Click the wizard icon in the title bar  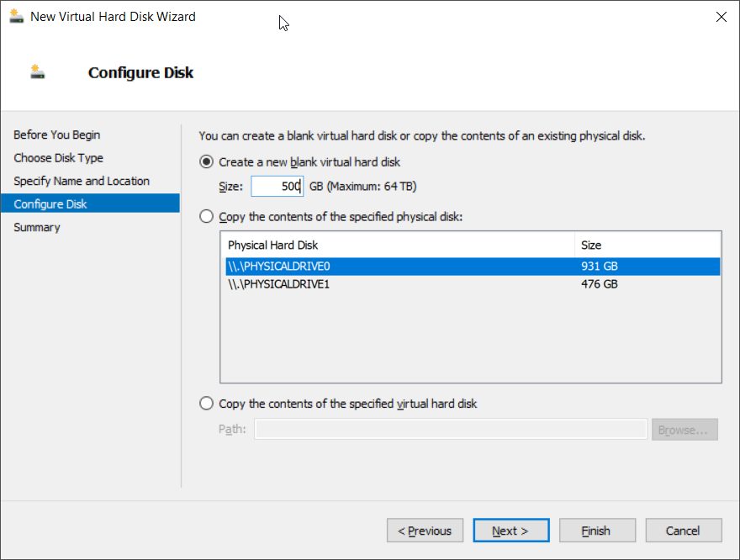pos(16,16)
